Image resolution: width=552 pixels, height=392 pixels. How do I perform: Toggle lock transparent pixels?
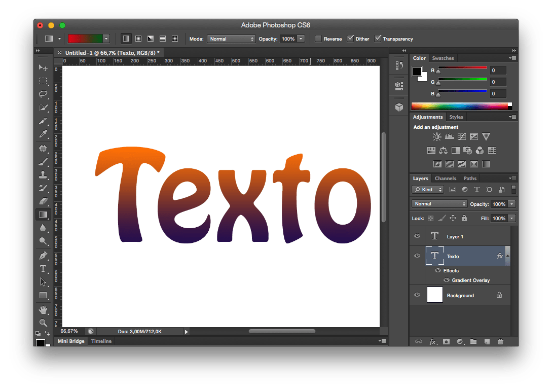[430, 219]
